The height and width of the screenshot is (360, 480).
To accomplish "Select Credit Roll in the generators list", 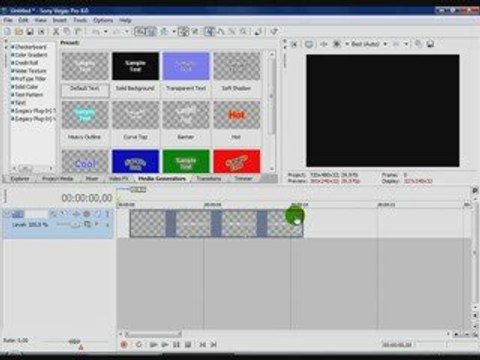I will (x=26, y=63).
